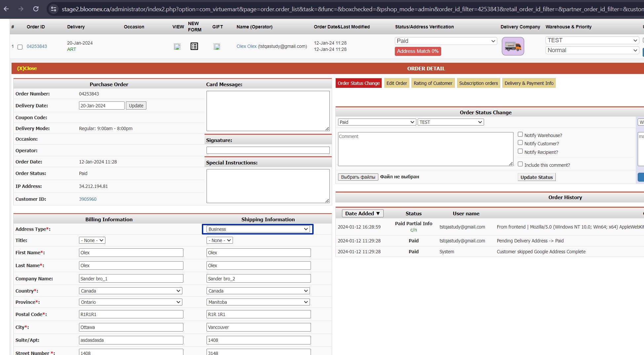Switch to Edit Order tab
Screen dimensions: 644x355
(x=397, y=83)
